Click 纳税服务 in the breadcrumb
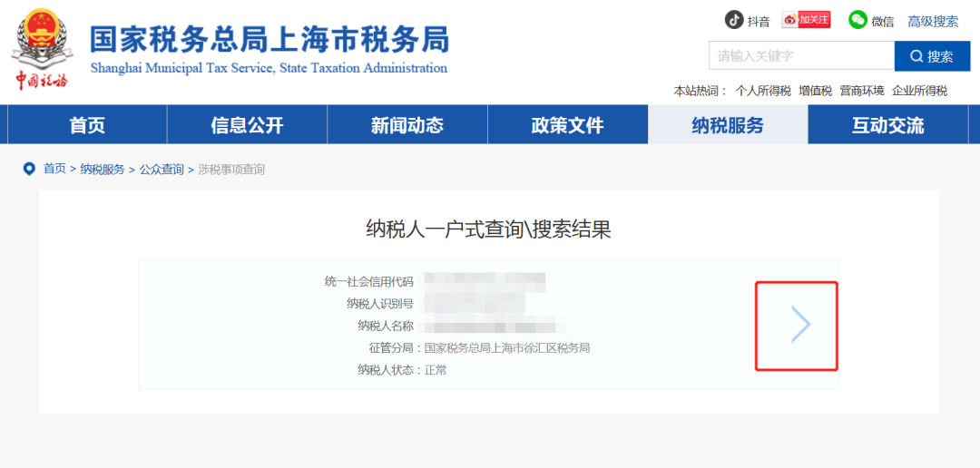Image resolution: width=980 pixels, height=468 pixels. click(103, 170)
